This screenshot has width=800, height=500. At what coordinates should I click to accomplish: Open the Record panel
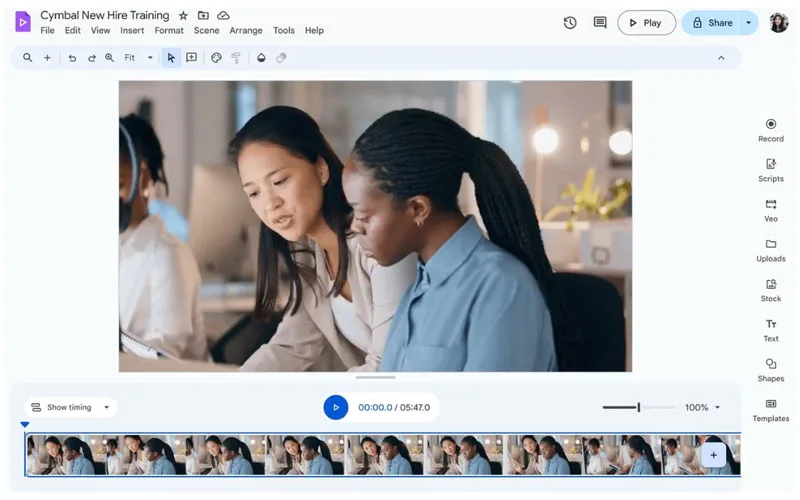coord(771,131)
